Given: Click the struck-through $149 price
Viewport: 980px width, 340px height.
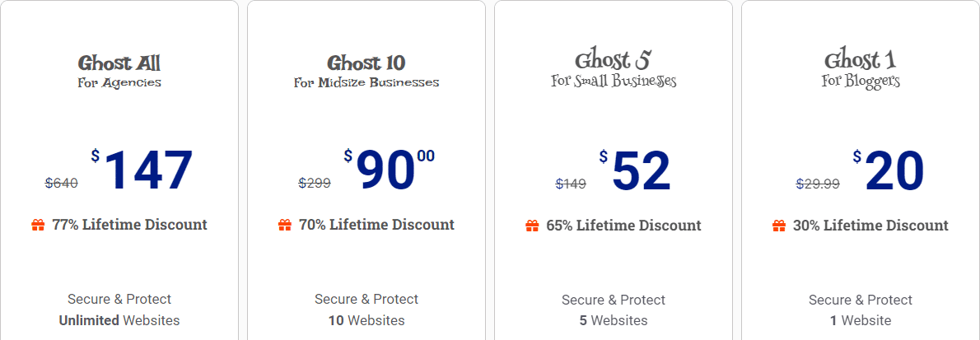Looking at the screenshot, I should click(571, 184).
